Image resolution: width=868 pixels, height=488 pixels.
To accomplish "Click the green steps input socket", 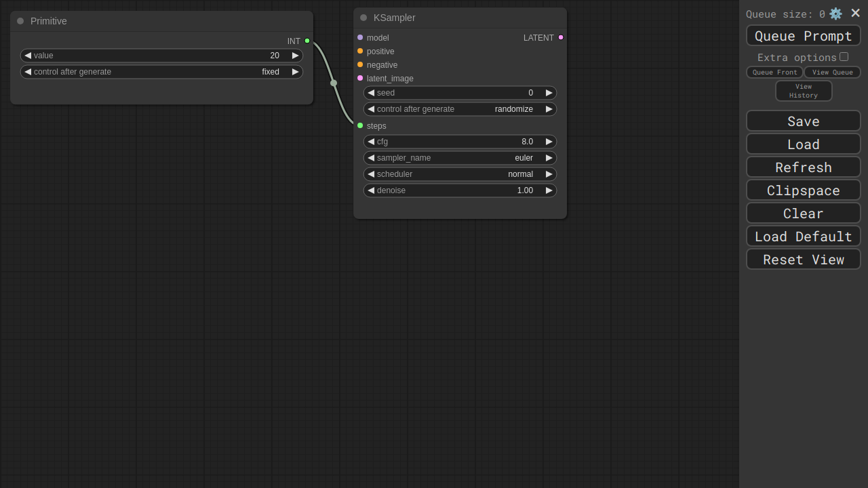I will pyautogui.click(x=360, y=125).
